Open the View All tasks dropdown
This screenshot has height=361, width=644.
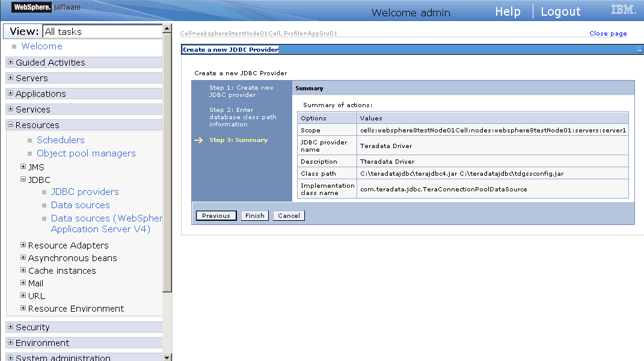pyautogui.click(x=103, y=31)
